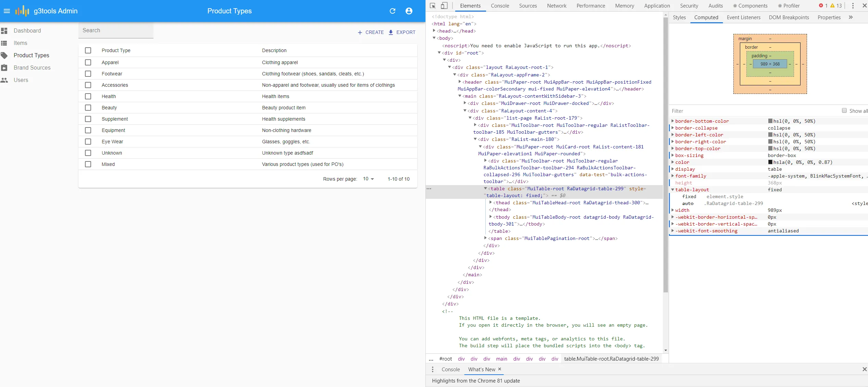Check the Footwear row checkbox
Viewport: 868px width, 387px height.
[x=88, y=74]
